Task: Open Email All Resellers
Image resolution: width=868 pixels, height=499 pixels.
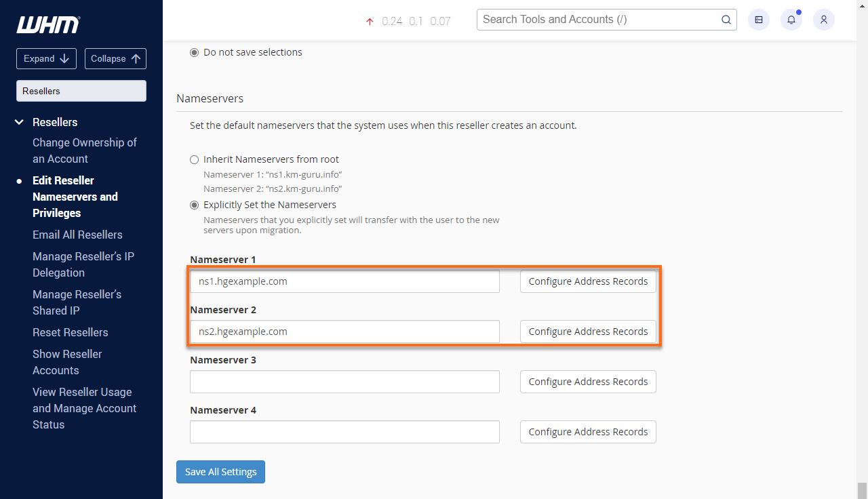Action: 77,235
